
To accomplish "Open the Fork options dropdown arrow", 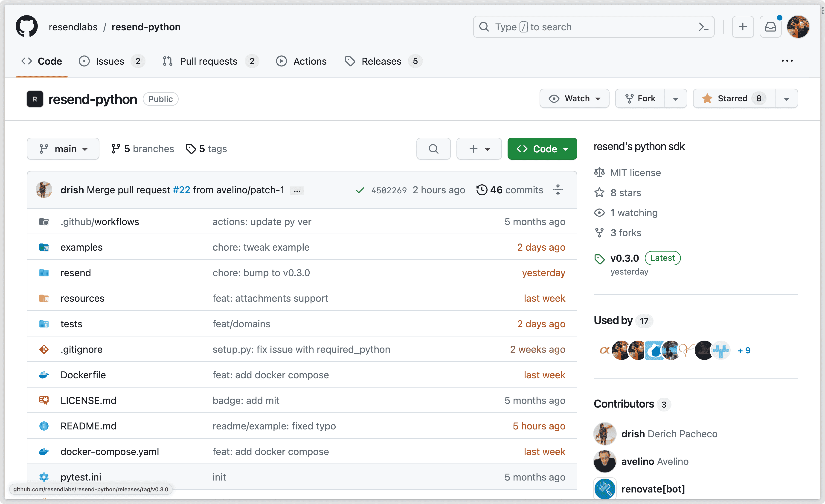I will click(x=675, y=98).
